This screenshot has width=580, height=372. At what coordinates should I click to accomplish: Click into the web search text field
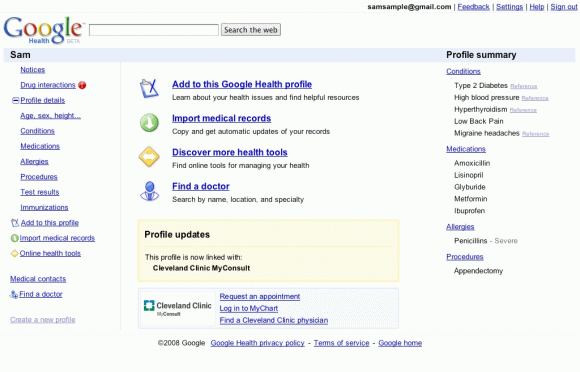pyautogui.click(x=154, y=30)
